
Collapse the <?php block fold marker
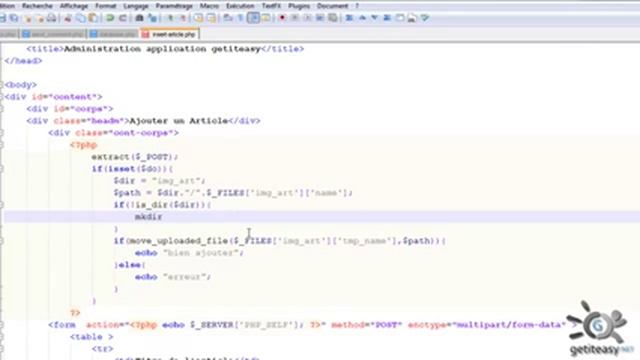coord(2,145)
